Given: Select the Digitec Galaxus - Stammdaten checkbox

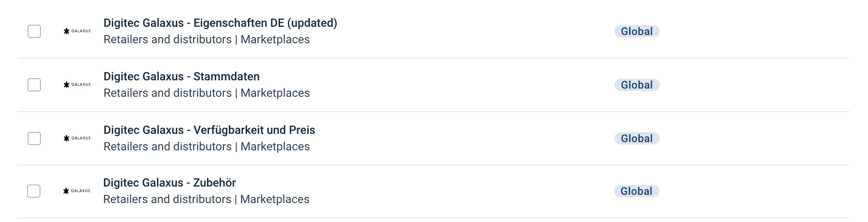Looking at the screenshot, I should pos(34,85).
